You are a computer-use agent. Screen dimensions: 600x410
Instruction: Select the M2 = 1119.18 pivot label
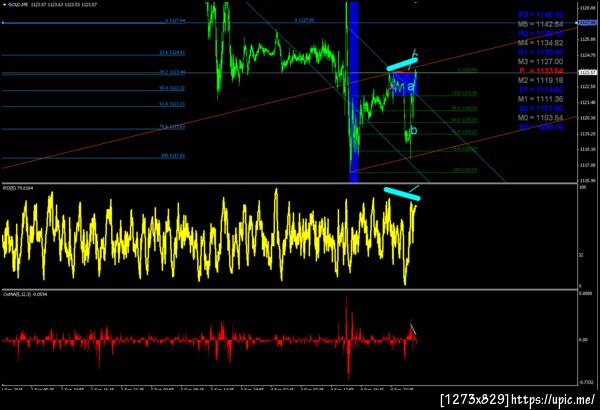(540, 80)
